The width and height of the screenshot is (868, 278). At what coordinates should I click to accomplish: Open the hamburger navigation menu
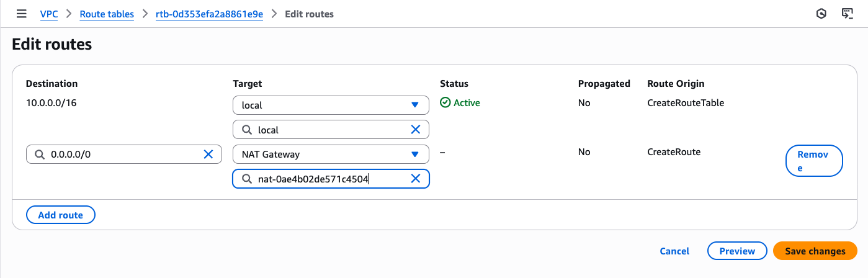[x=22, y=14]
